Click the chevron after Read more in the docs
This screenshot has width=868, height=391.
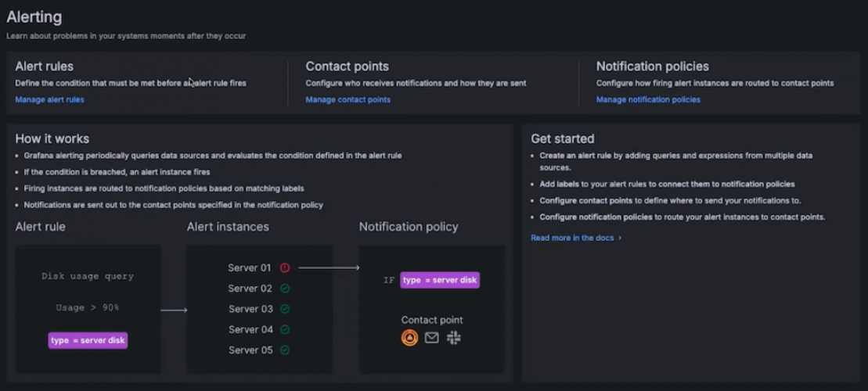(620, 238)
